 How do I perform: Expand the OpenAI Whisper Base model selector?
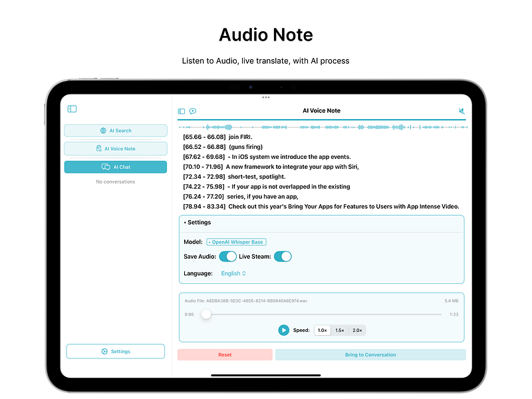pyautogui.click(x=237, y=241)
